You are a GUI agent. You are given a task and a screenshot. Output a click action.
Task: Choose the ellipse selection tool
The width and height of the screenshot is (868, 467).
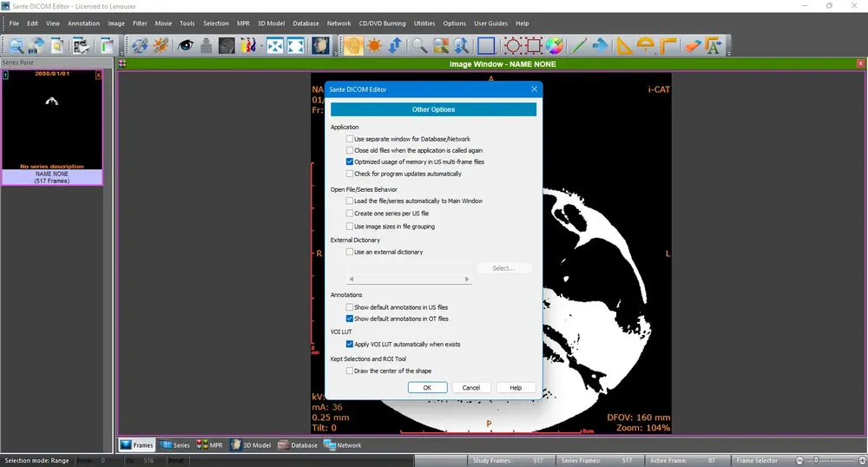click(x=513, y=45)
